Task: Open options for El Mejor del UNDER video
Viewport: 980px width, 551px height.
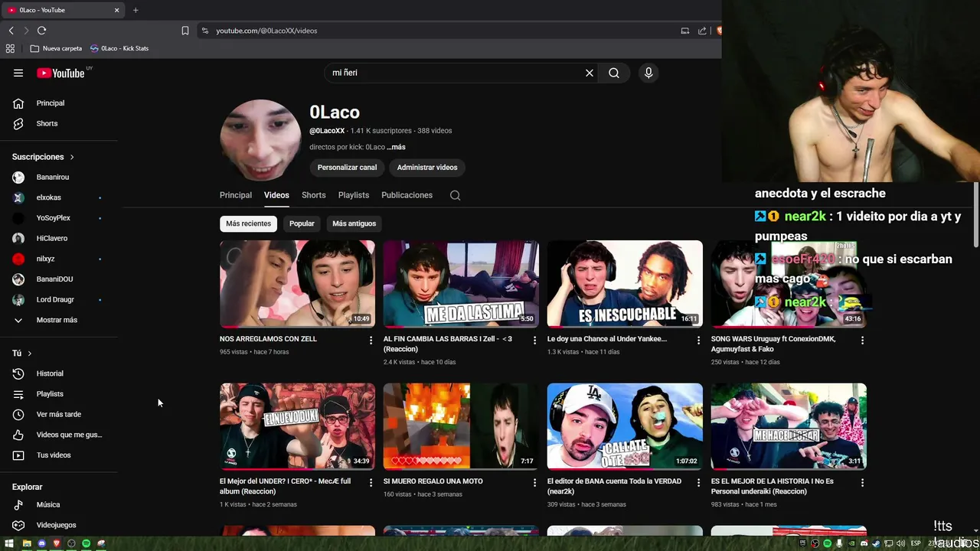Action: pos(371,483)
